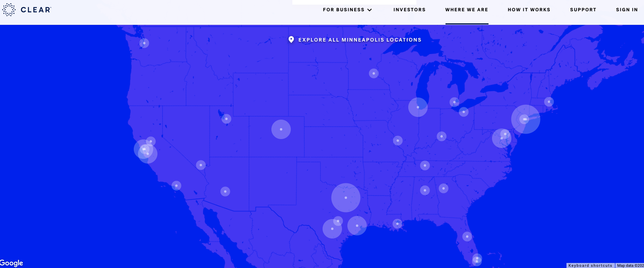This screenshot has width=644, height=268.
Task: Click the Boston map marker
Action: [549, 102]
